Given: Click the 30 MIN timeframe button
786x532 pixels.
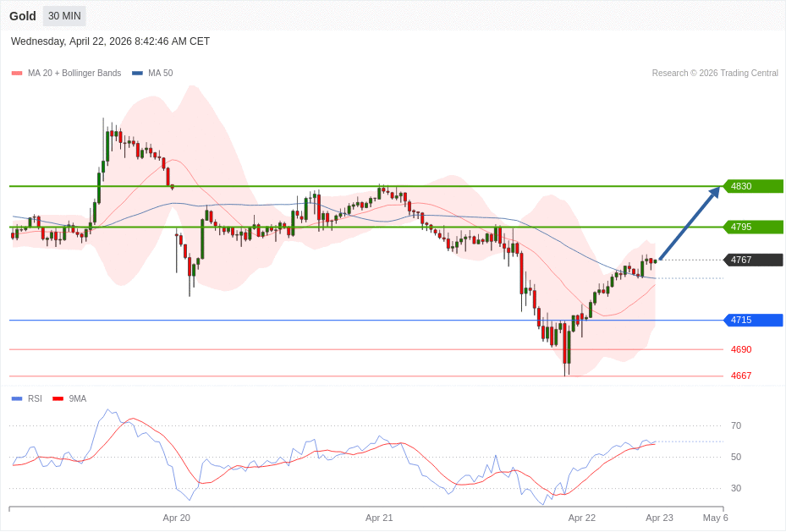Looking at the screenshot, I should click(x=64, y=16).
